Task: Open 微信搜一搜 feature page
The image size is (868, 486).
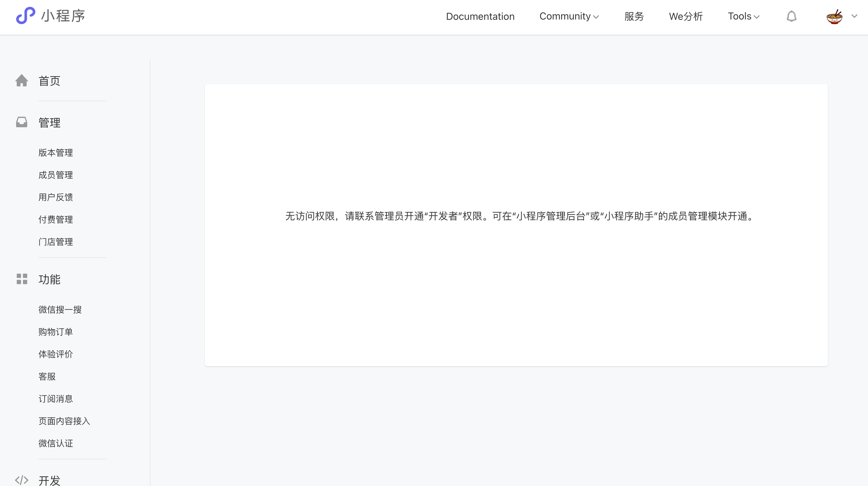Action: pyautogui.click(x=60, y=310)
